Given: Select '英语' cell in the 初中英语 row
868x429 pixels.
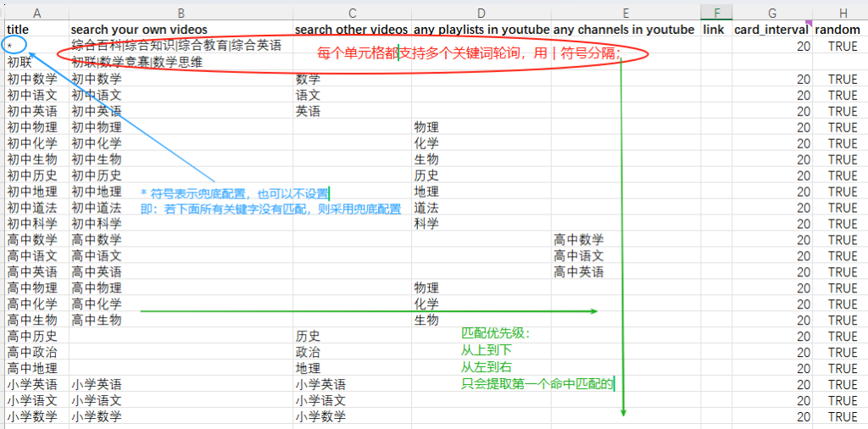Looking at the screenshot, I should click(x=353, y=111).
